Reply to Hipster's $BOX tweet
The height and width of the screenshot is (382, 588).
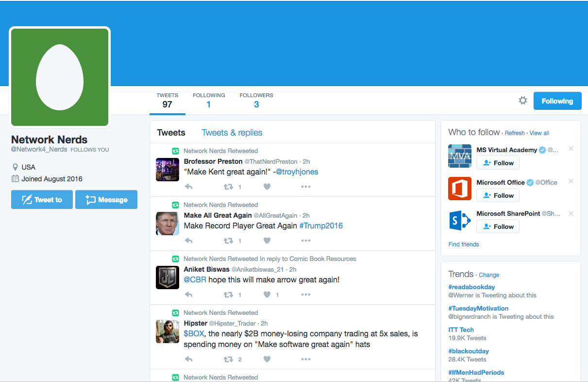coord(189,359)
